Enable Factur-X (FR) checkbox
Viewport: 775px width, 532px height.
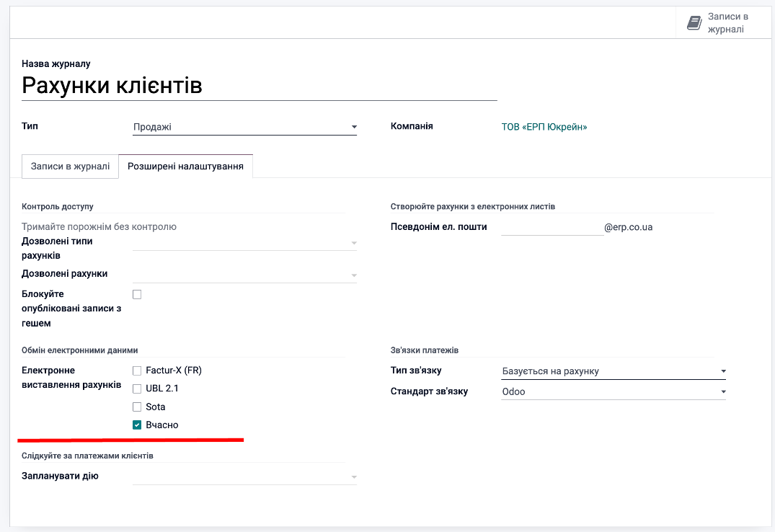[x=137, y=371]
